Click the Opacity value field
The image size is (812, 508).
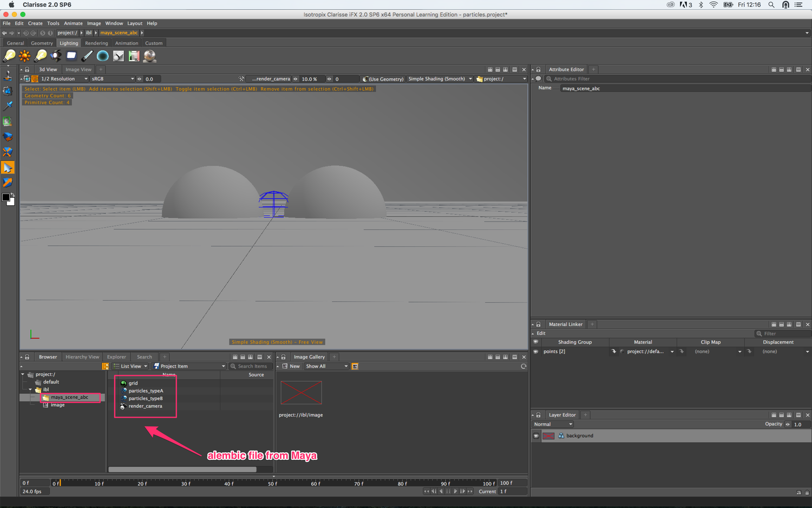point(802,424)
